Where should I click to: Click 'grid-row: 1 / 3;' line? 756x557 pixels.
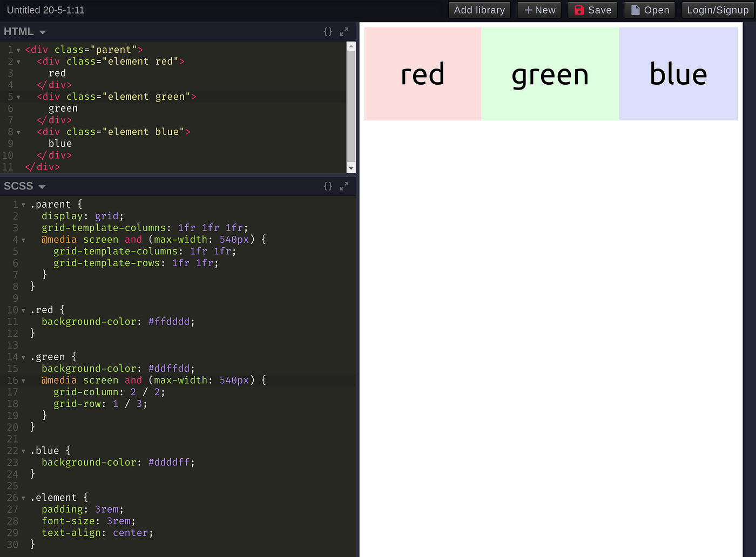100,404
